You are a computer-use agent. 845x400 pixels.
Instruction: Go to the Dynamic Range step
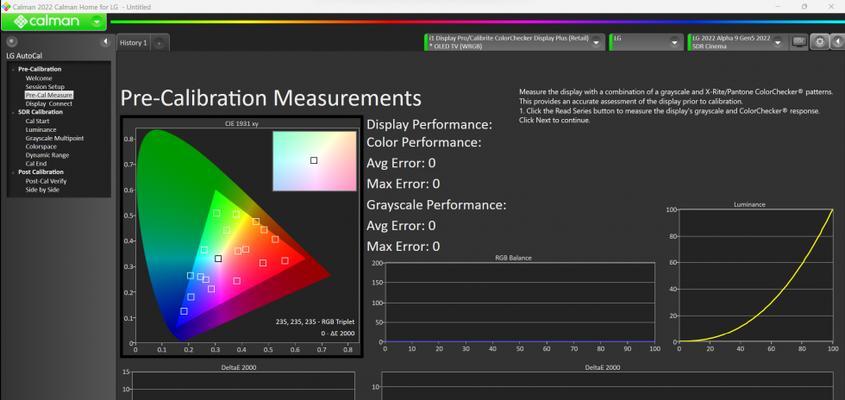(47, 155)
